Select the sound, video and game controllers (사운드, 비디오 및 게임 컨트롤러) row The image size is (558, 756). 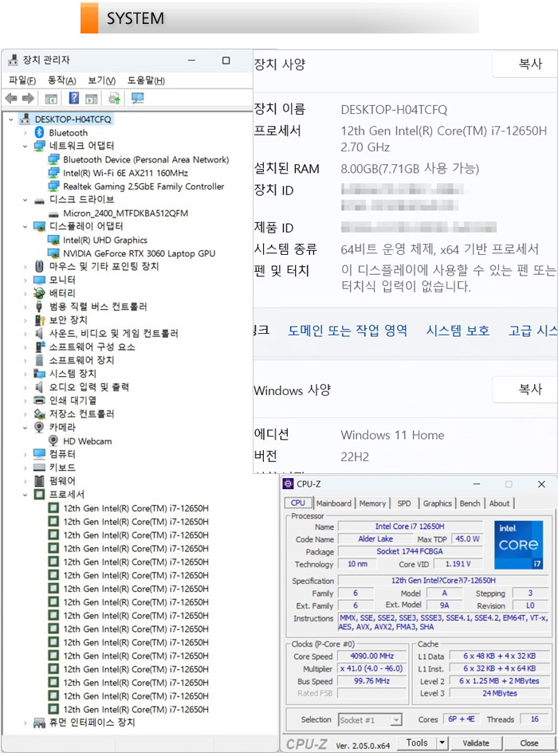113,333
